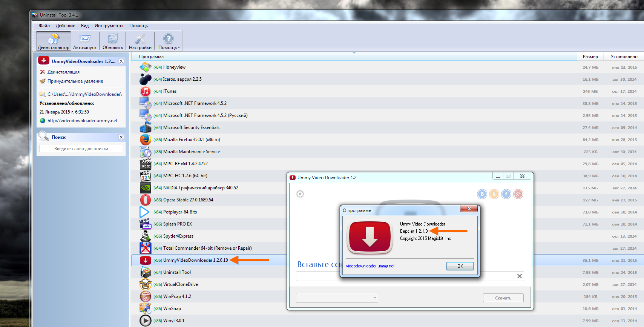This screenshot has width=644, height=327.
Task: Close the О программе dialog
Action: tap(469, 209)
